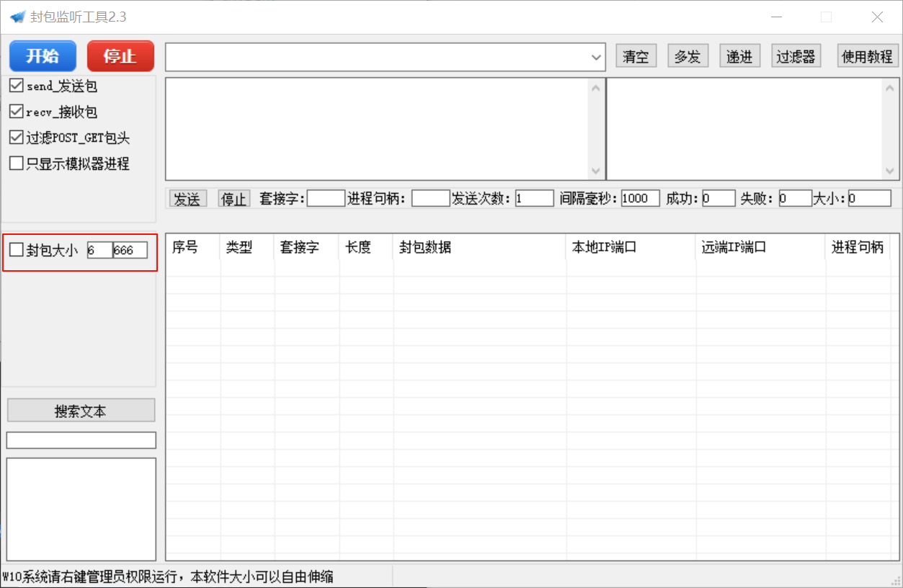Click the up arrow of left text area scrollbar
903x588 pixels.
596,88
